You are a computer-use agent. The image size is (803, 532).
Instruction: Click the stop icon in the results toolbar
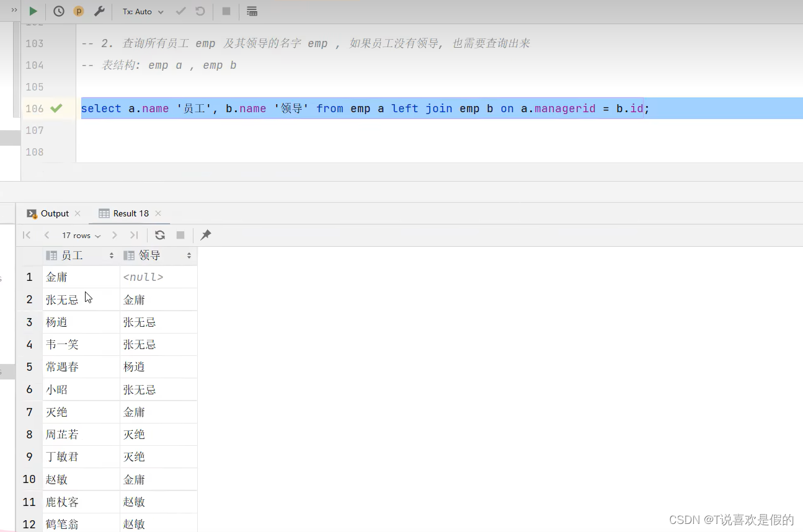180,235
